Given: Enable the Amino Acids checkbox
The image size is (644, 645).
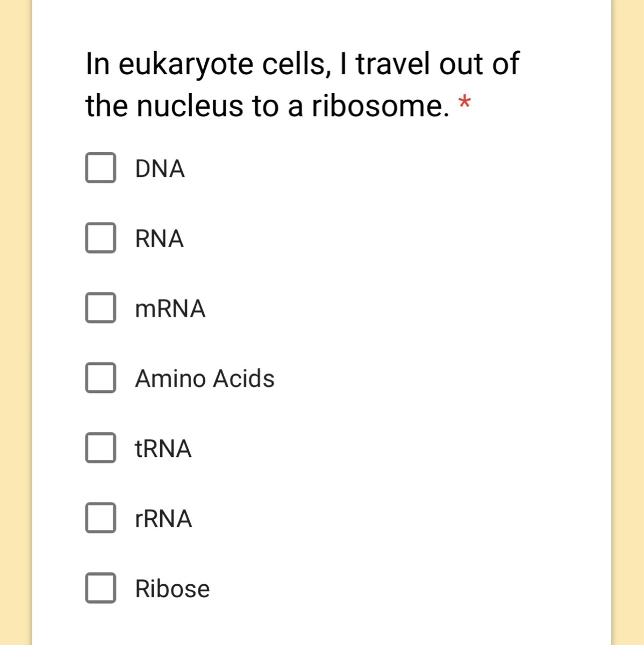Looking at the screenshot, I should tap(101, 378).
